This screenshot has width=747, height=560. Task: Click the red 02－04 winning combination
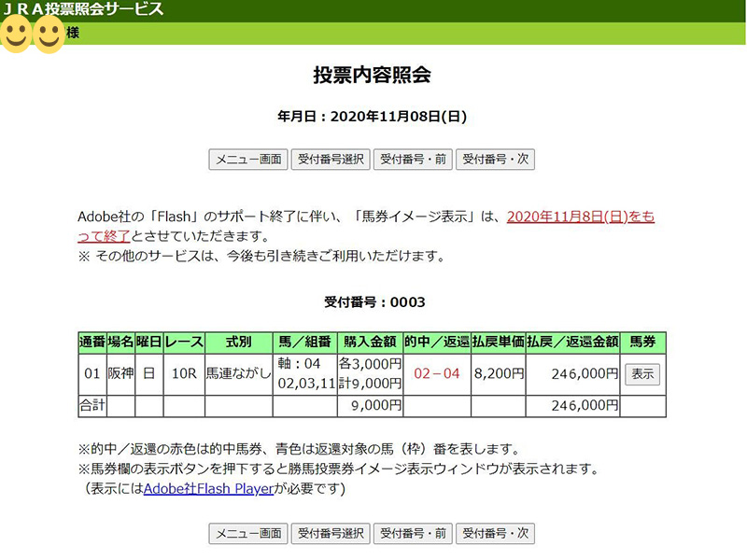pos(436,374)
